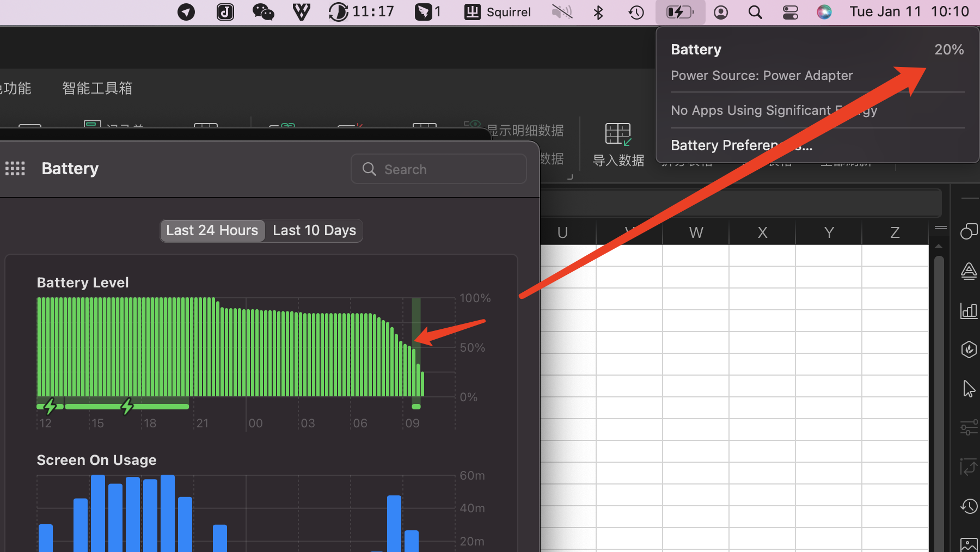Open the Squirrel input method menu

tap(497, 12)
